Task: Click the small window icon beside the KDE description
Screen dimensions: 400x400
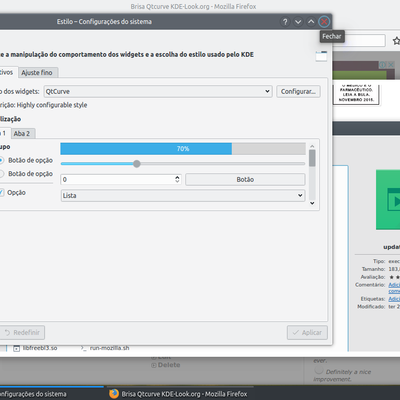Action: click(x=321, y=56)
